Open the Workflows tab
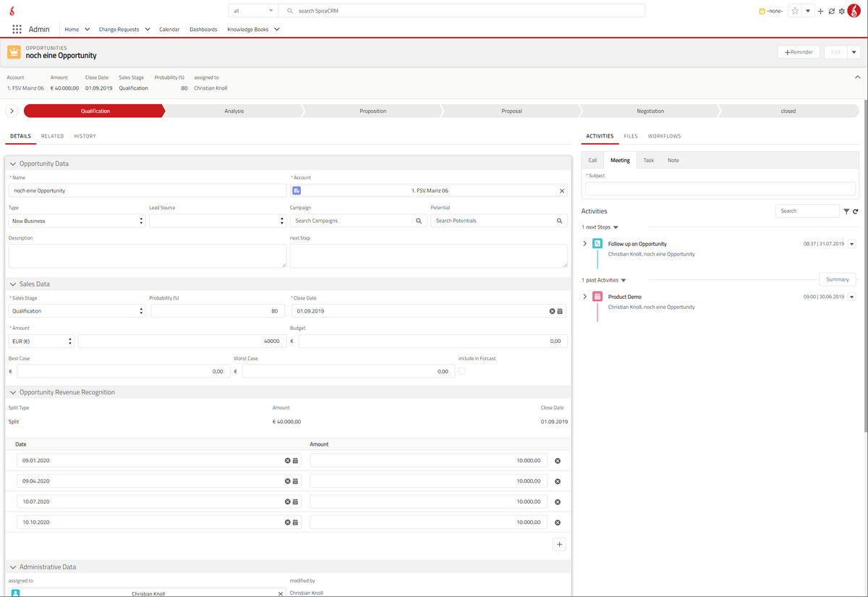The height and width of the screenshot is (597, 868). [x=664, y=136]
